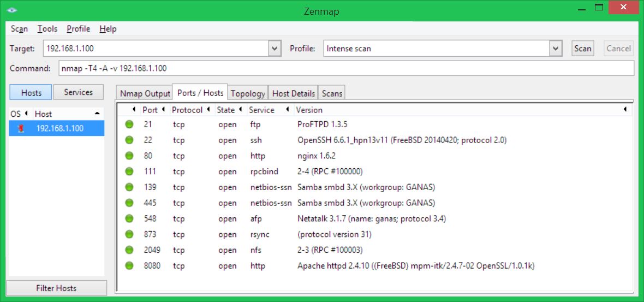Click the green status dot for port 548
Image resolution: width=644 pixels, height=302 pixels.
(x=129, y=218)
